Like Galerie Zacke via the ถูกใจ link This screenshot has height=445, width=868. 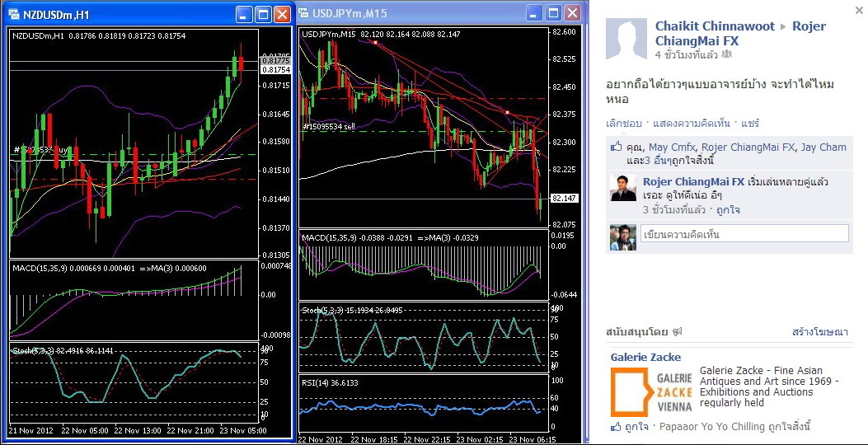tap(636, 427)
